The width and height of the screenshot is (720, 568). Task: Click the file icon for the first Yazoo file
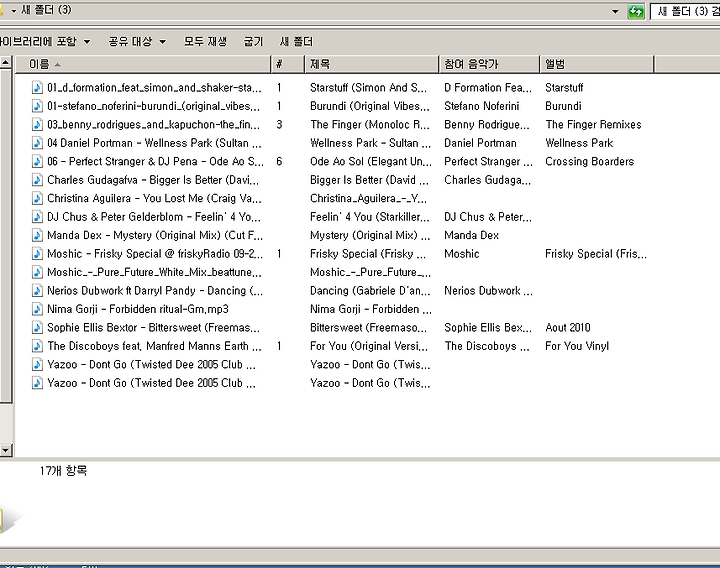point(37,364)
